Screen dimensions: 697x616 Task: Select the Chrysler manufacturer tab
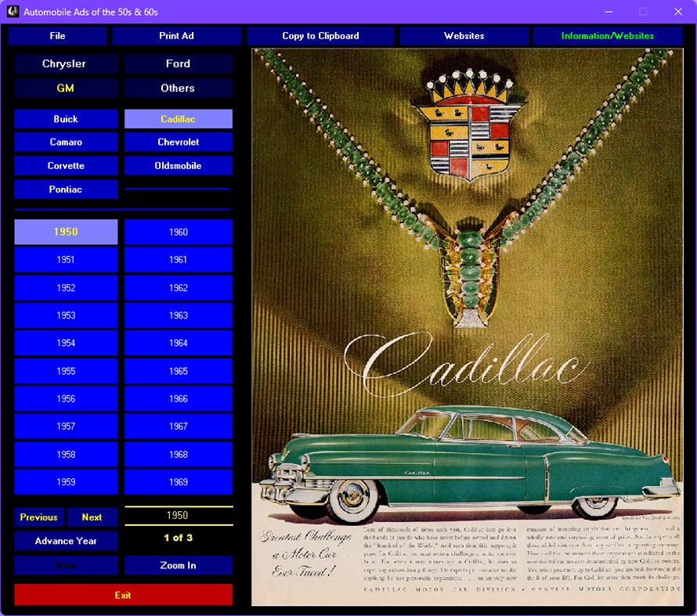point(66,63)
